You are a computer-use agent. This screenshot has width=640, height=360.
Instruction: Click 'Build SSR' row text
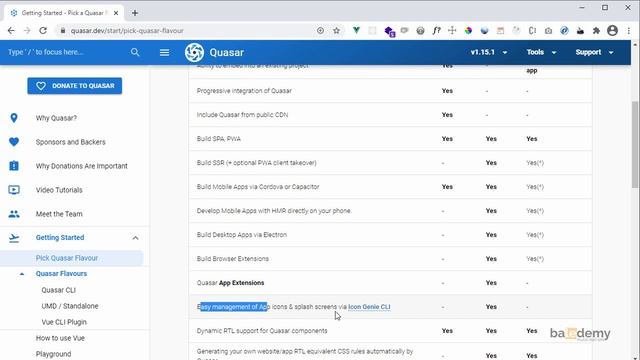tap(256, 163)
